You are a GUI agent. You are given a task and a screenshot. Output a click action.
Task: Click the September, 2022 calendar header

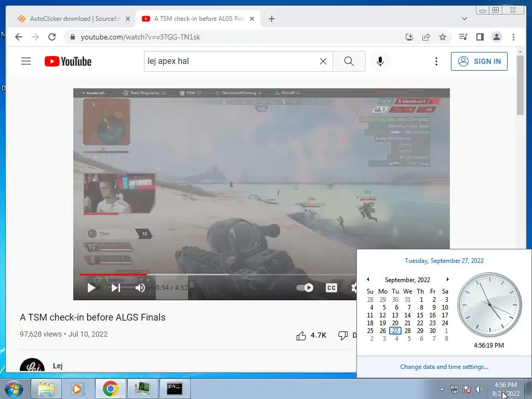click(407, 280)
